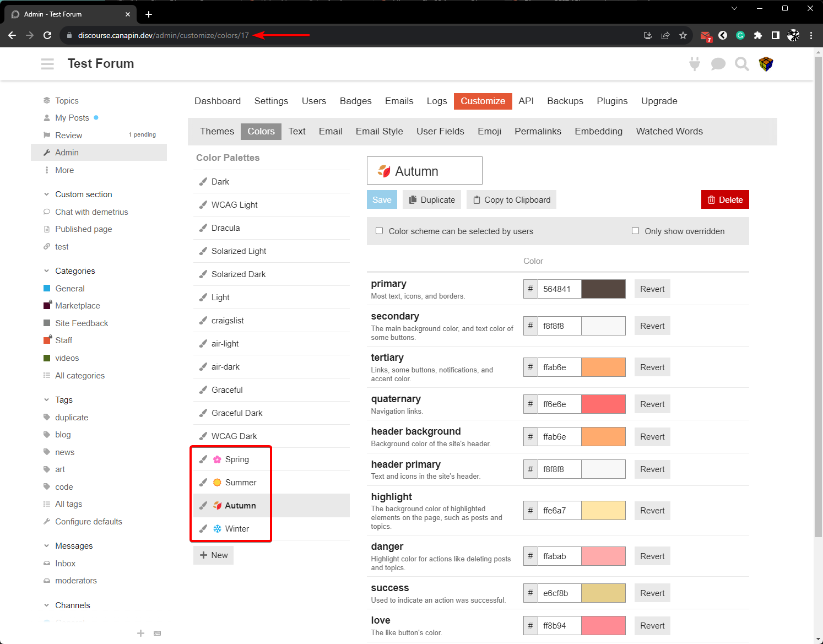Click the search magnifier icon in header
This screenshot has height=644, width=823.
pos(742,64)
